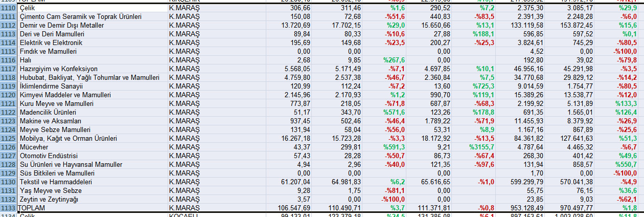The image size is (644, 217).
Task: Select row header 1133 for TOPLAM
Action: pyautogui.click(x=9, y=208)
